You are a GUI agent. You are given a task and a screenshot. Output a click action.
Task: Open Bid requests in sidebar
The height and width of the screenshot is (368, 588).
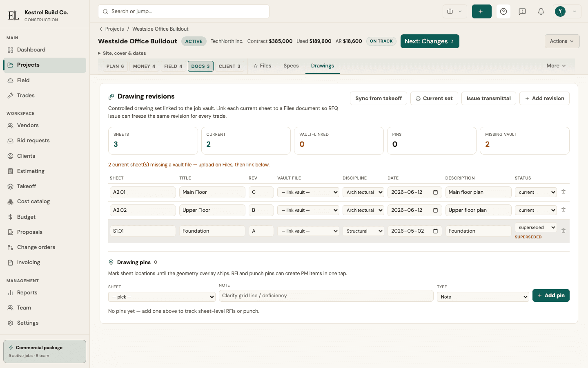[x=45, y=141]
